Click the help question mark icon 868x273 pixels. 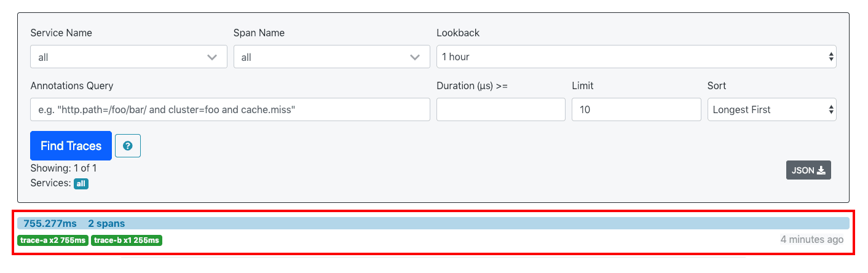[x=128, y=146]
